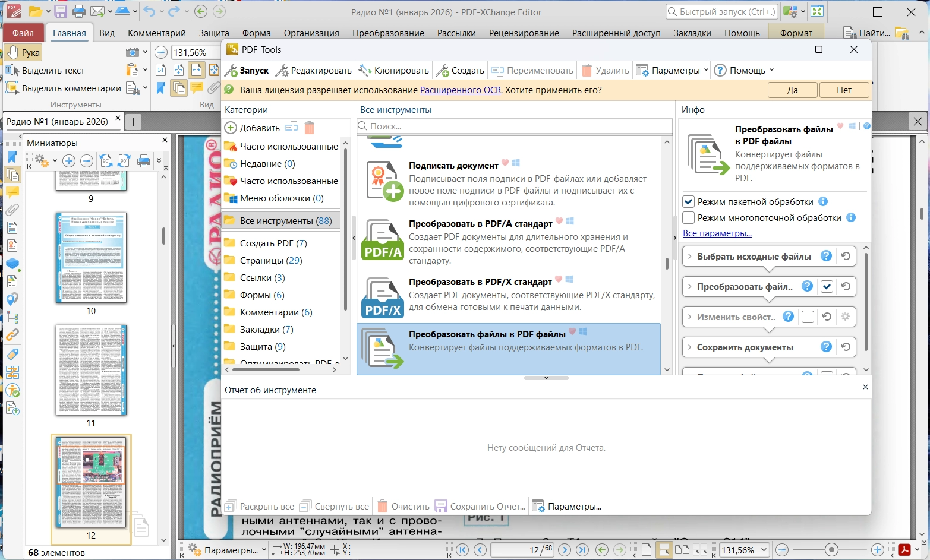This screenshot has height=560, width=930.
Task: Expand the Выбрать исходные файлы step
Action: (x=689, y=257)
